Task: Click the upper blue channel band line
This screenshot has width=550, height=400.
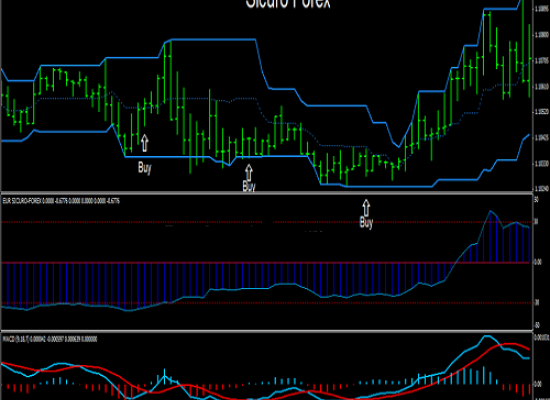Action: 214,39
